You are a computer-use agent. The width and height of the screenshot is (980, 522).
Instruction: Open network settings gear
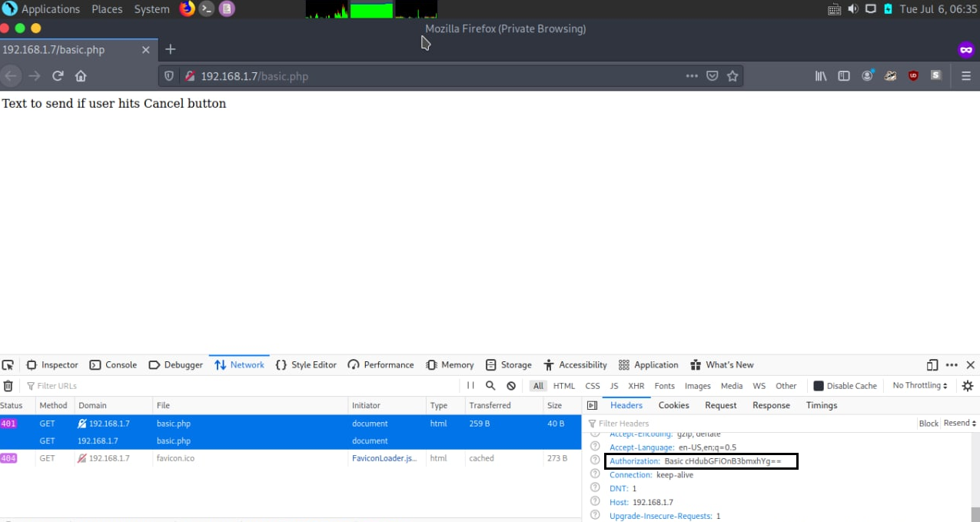click(x=968, y=386)
